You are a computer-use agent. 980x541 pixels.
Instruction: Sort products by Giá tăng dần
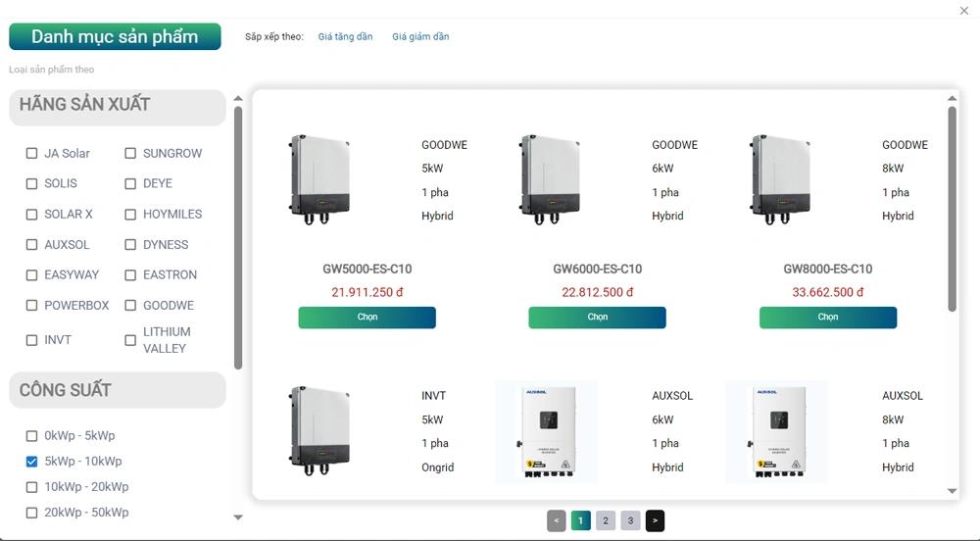[x=345, y=37]
